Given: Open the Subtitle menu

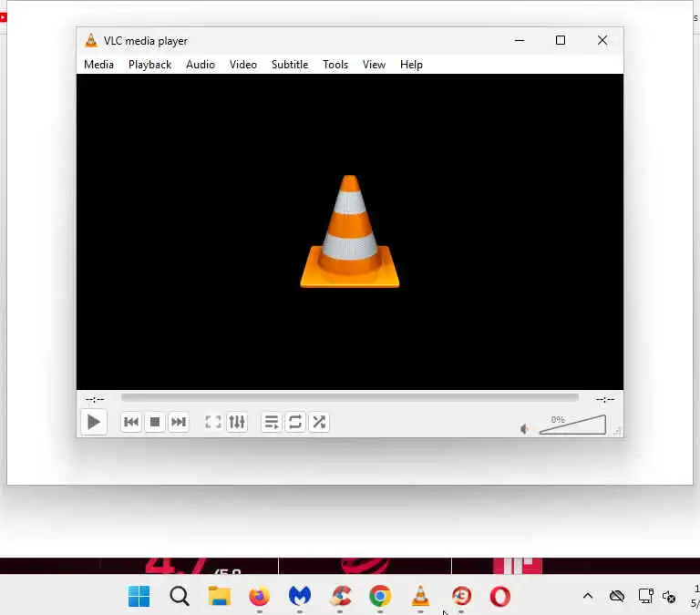Looking at the screenshot, I should 290,65.
